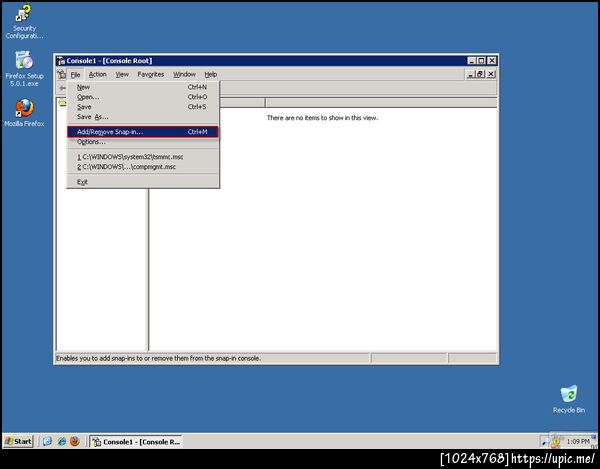Launch Internet Explorer from quick launch

tap(61, 441)
